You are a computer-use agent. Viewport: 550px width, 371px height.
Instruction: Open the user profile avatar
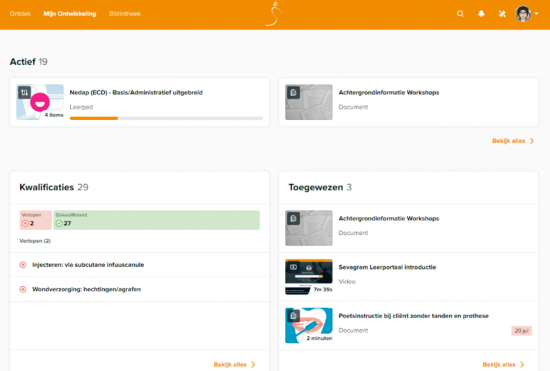click(x=523, y=14)
